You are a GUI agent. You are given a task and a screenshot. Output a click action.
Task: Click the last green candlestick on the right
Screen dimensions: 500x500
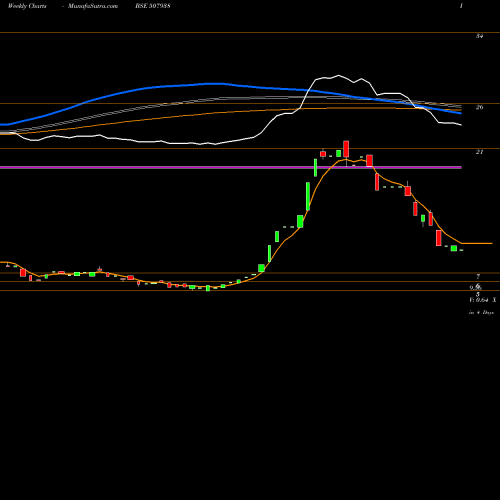(x=454, y=248)
